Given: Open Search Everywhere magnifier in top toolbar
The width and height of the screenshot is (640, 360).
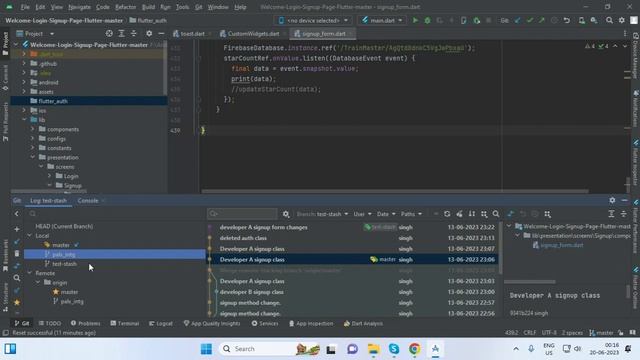Looking at the screenshot, I should pos(609,20).
